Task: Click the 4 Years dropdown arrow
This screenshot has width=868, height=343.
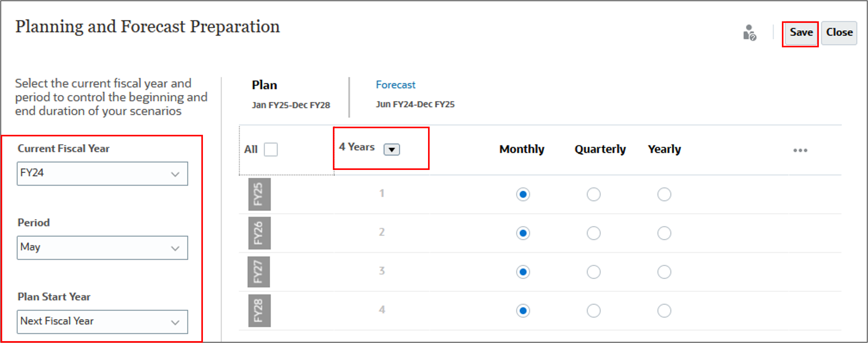Action: [391, 150]
